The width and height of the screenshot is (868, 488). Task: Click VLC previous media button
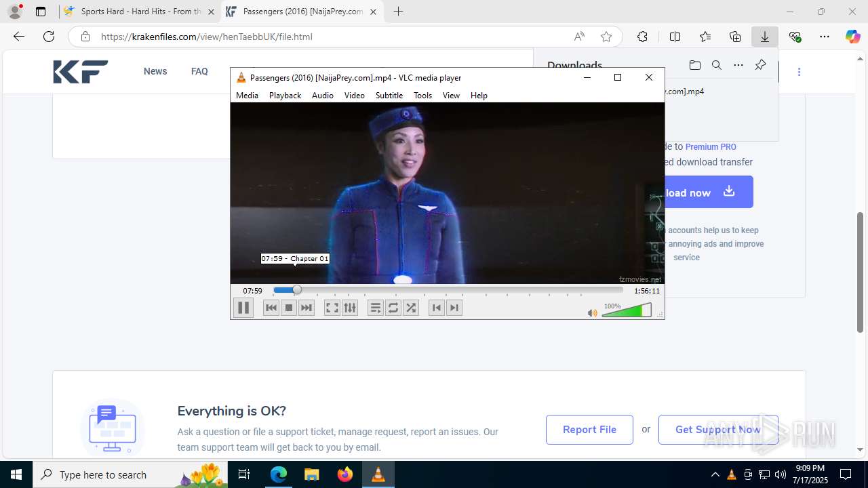(x=271, y=308)
